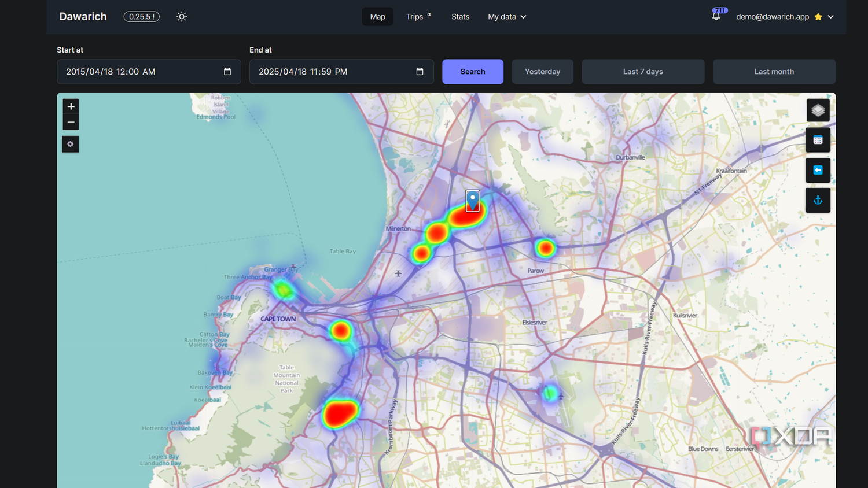Click the Elsiesrivier map label
The height and width of the screenshot is (488, 868).
(x=535, y=323)
